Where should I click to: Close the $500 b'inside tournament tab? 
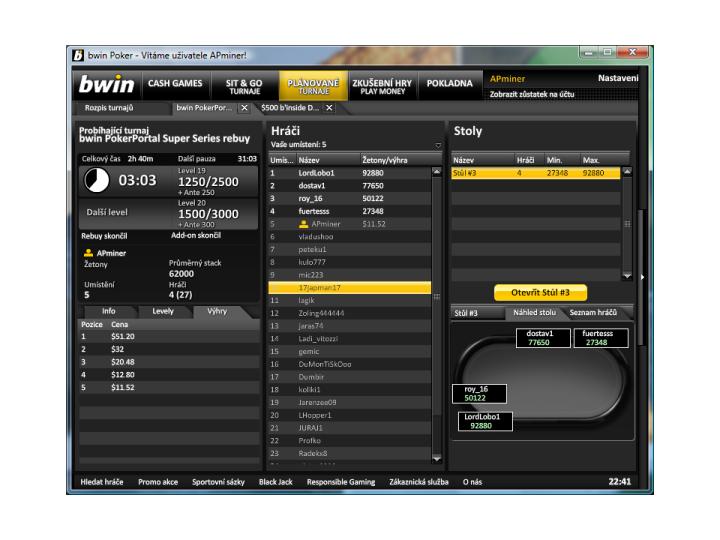coord(328,107)
